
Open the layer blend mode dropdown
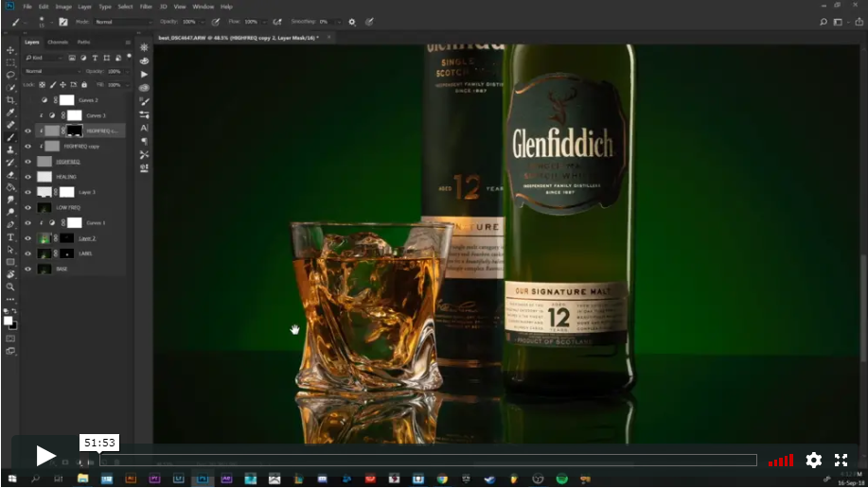52,71
